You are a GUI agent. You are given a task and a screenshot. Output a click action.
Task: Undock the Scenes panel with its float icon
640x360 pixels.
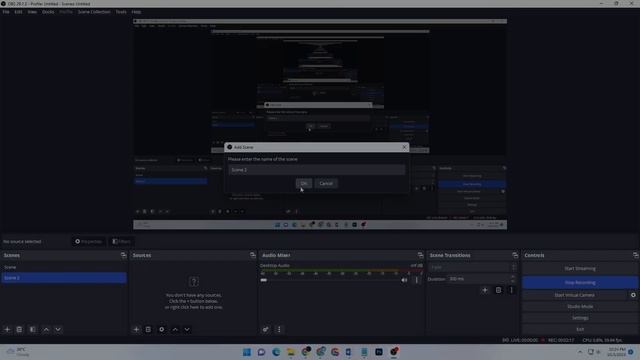[123, 255]
